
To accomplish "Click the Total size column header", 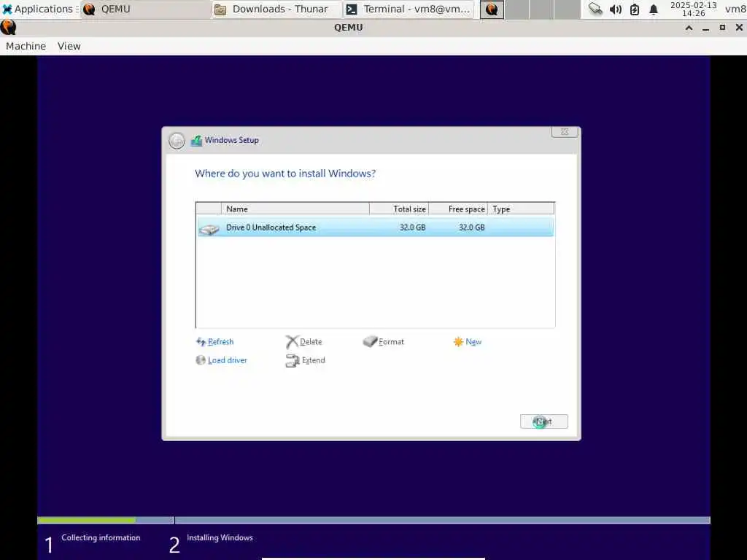I will (399, 209).
